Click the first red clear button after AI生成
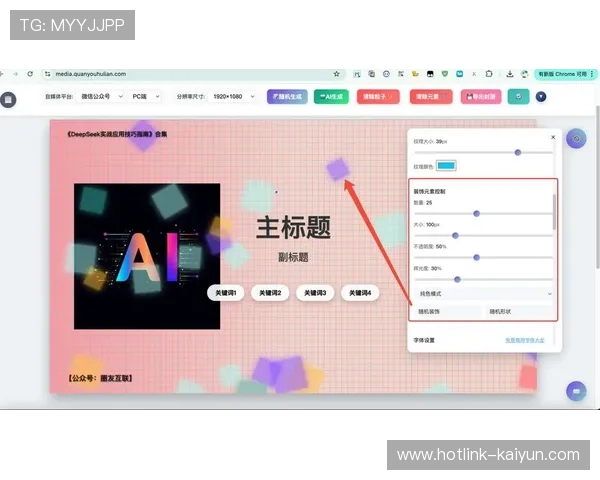 378,96
